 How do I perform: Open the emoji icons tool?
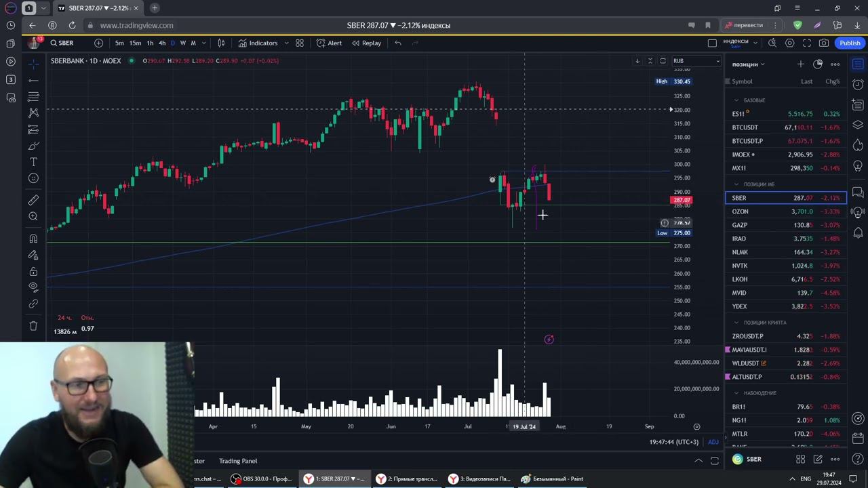pyautogui.click(x=33, y=178)
